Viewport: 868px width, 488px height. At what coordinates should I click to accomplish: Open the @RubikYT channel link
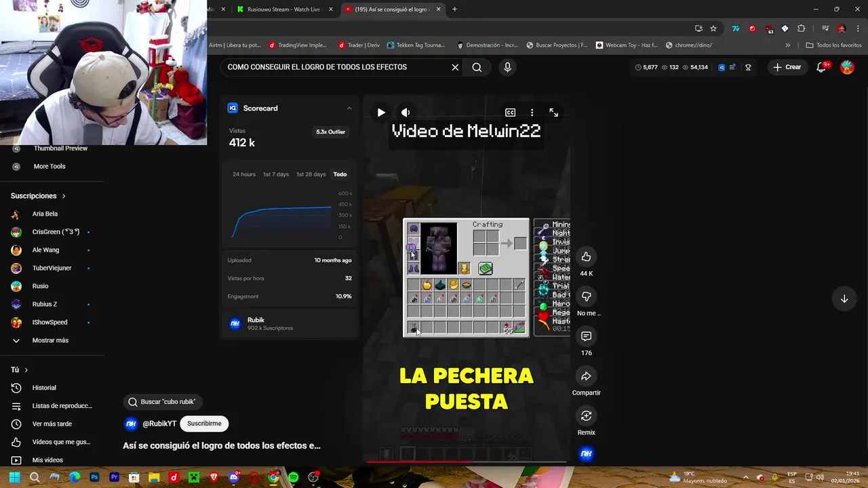159,424
